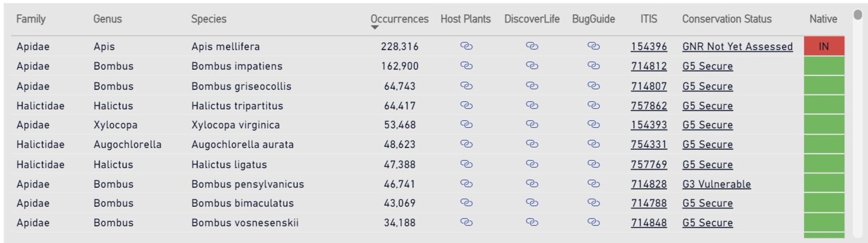Open Host Plants link for Apis mellifera
The image size is (868, 243).
tap(466, 46)
